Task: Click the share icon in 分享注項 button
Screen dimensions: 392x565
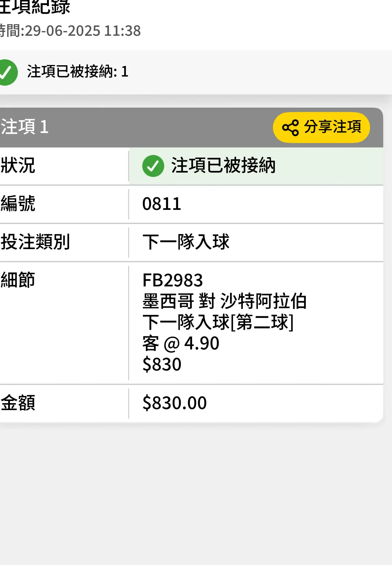Action: tap(290, 127)
